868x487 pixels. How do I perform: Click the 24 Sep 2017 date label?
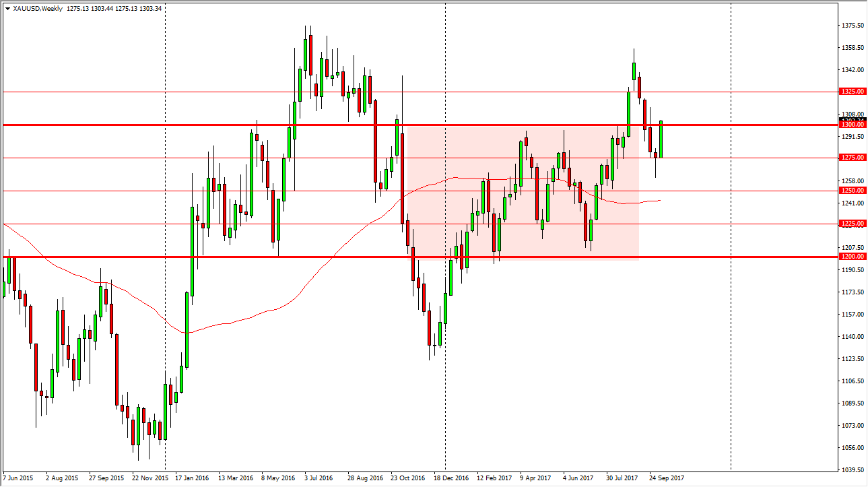click(x=666, y=478)
